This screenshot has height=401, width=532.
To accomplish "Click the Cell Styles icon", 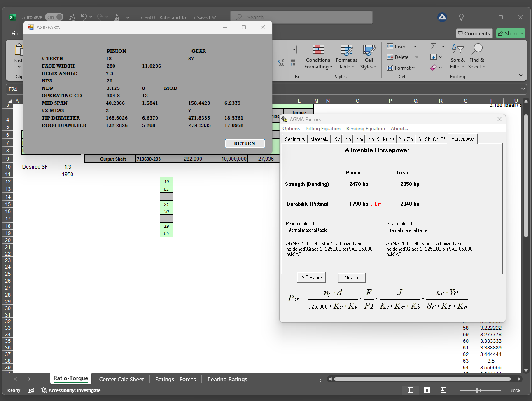I will tap(369, 50).
